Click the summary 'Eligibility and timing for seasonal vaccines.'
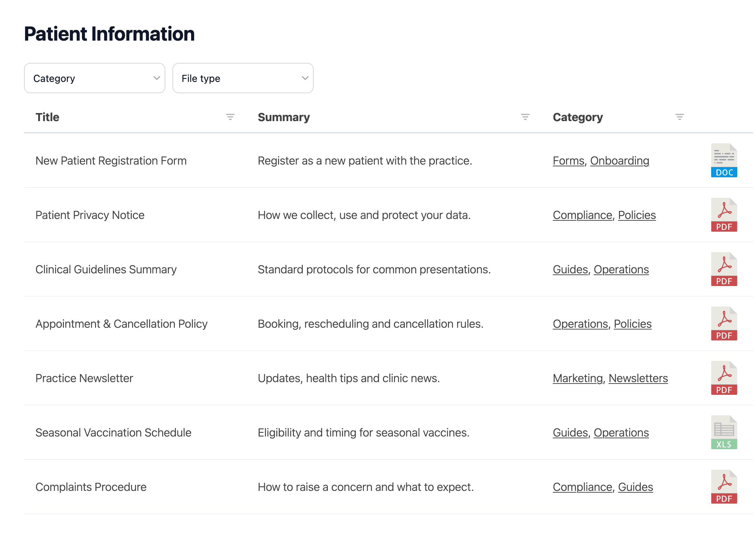 click(x=364, y=433)
